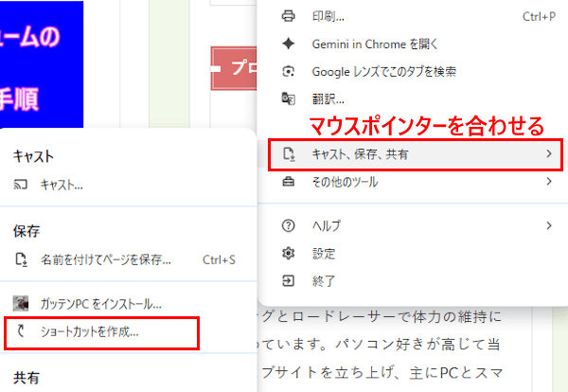Click the Google Lens icon
The height and width of the screenshot is (392, 568).
289,71
